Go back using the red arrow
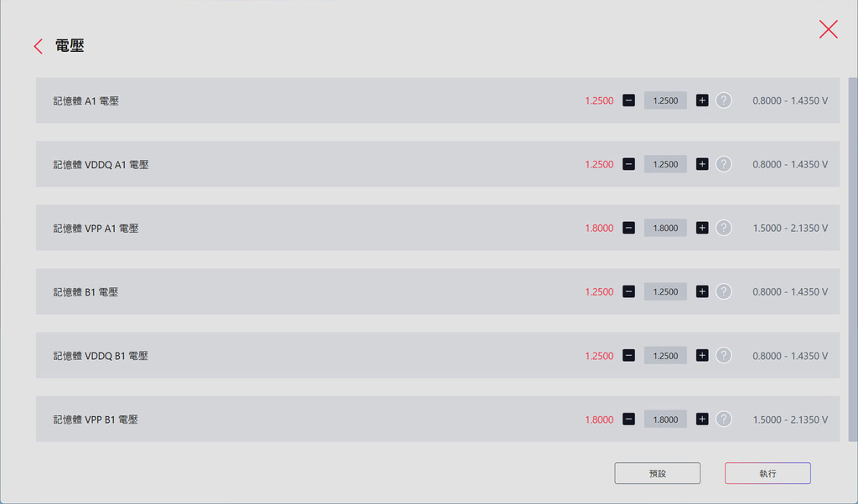 [x=38, y=46]
